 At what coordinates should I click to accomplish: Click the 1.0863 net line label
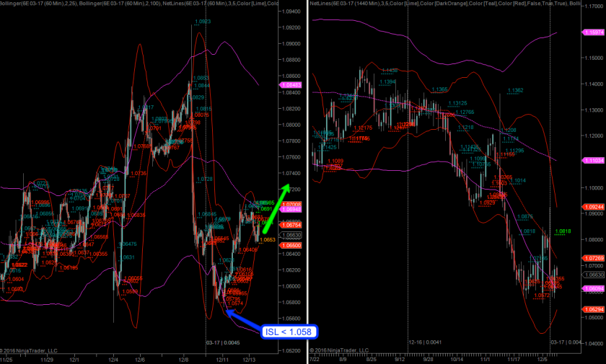[201, 78]
